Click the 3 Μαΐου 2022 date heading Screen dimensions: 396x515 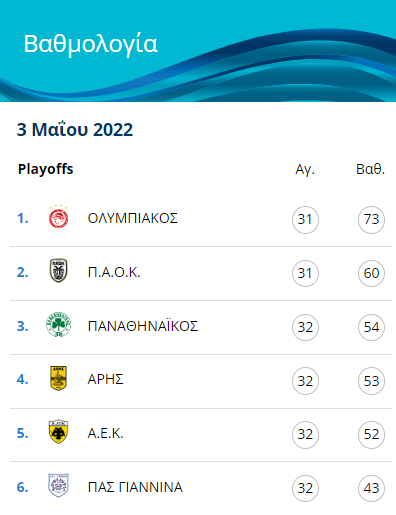[75, 130]
